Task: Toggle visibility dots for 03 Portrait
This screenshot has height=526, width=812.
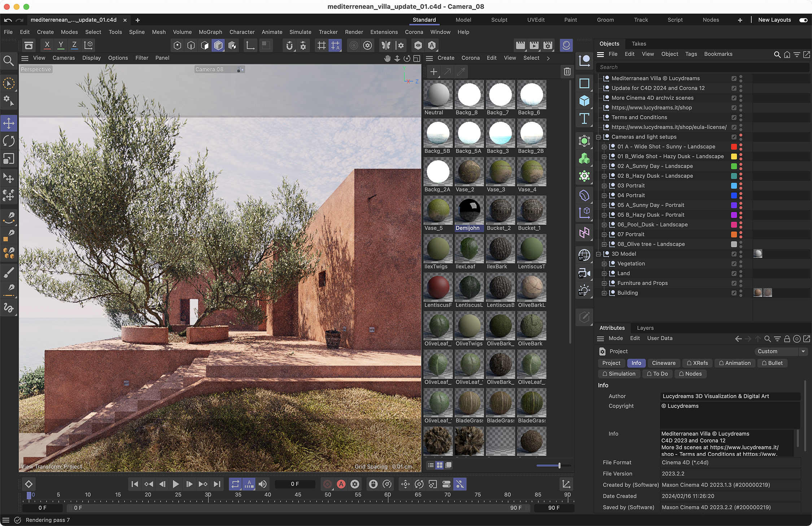Action: pyautogui.click(x=741, y=186)
